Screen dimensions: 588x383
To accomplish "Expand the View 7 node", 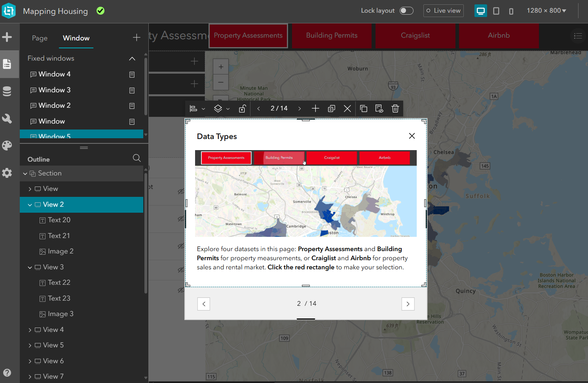I will (x=30, y=377).
